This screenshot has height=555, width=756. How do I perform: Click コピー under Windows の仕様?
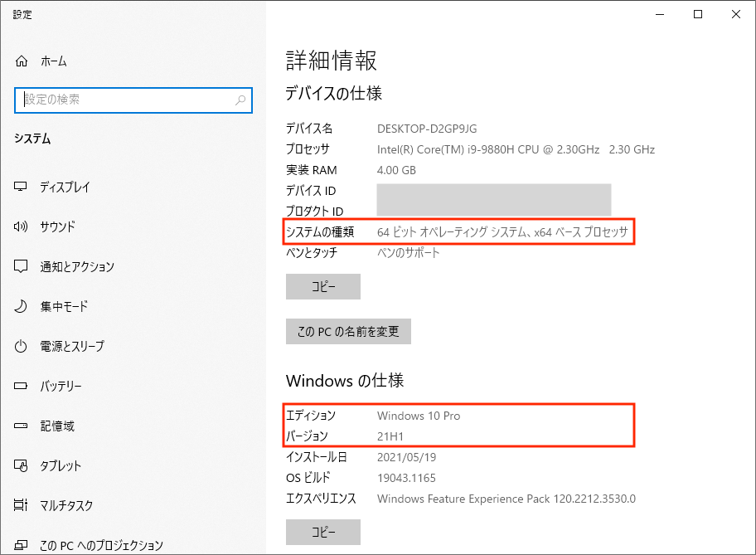(x=322, y=532)
